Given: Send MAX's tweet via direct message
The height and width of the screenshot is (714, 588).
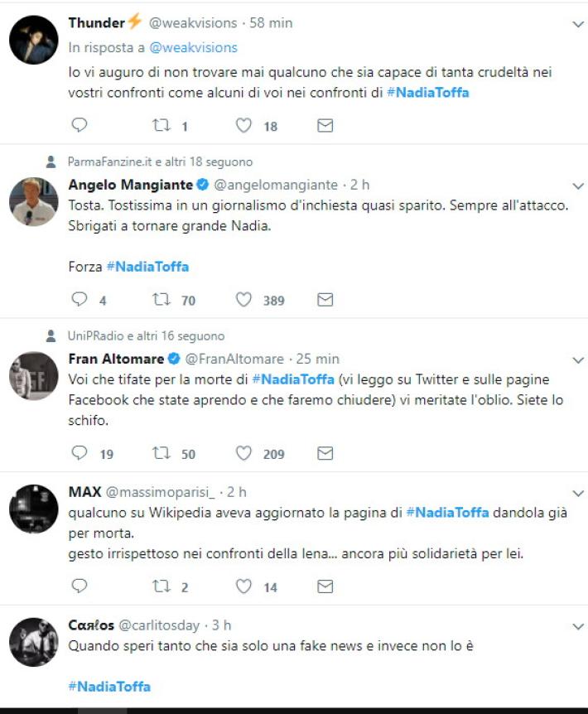Looking at the screenshot, I should point(325,586).
